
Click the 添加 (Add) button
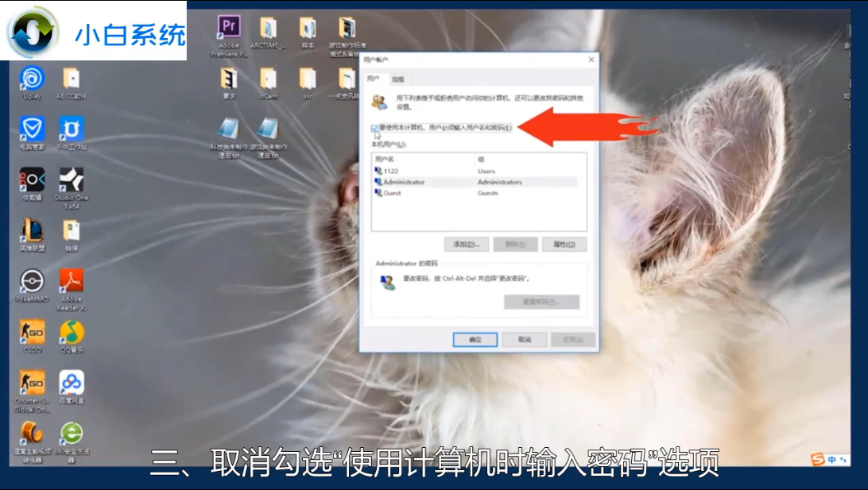(466, 244)
